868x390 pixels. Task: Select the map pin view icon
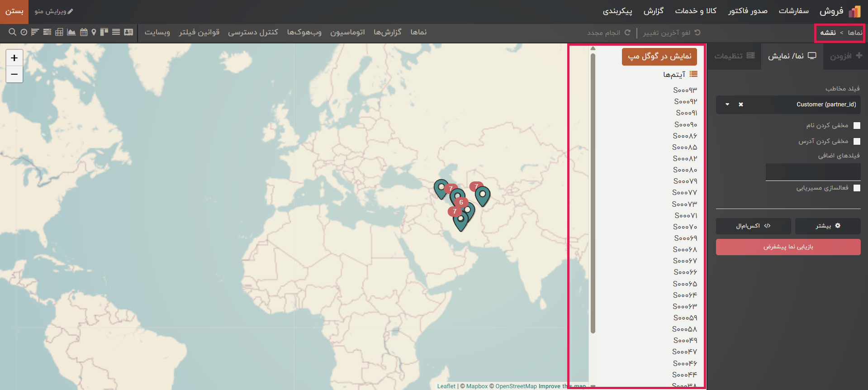94,32
